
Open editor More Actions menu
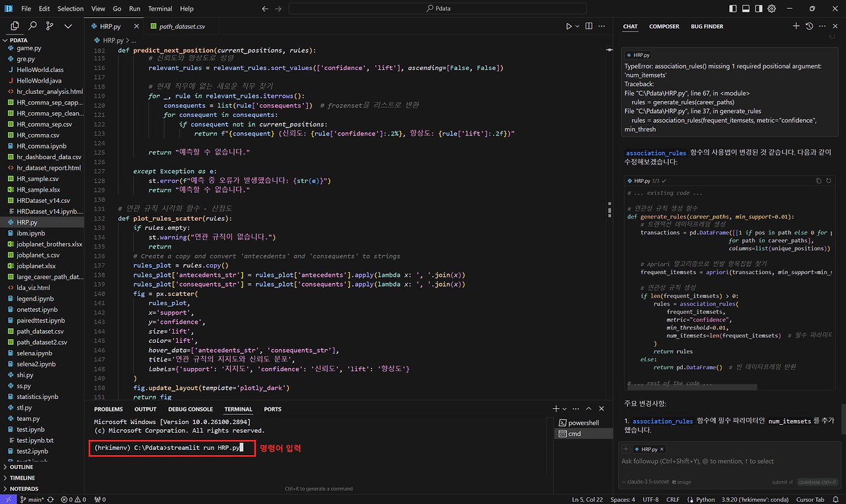(x=602, y=26)
